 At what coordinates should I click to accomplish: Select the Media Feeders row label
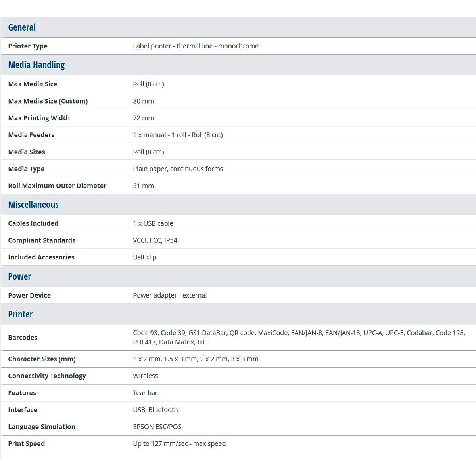click(31, 135)
